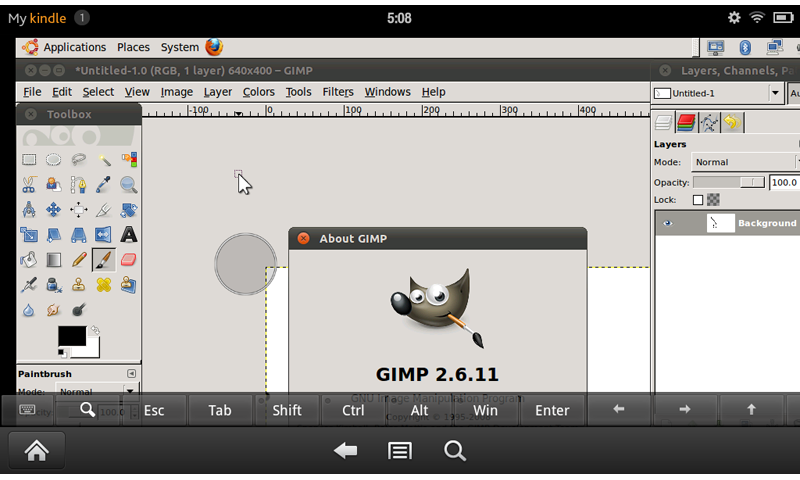Open the File menu

[32, 92]
